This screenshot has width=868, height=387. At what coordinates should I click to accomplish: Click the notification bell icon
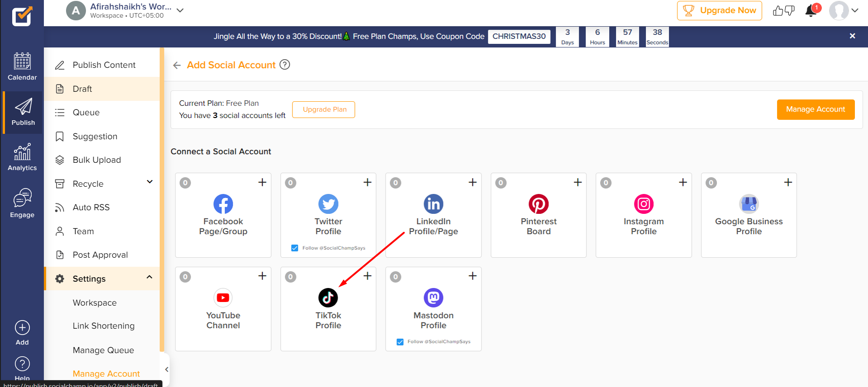tap(811, 10)
